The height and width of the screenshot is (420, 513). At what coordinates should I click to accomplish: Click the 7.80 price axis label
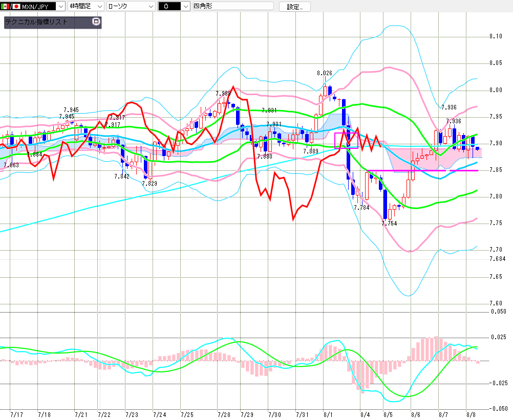[x=496, y=196]
